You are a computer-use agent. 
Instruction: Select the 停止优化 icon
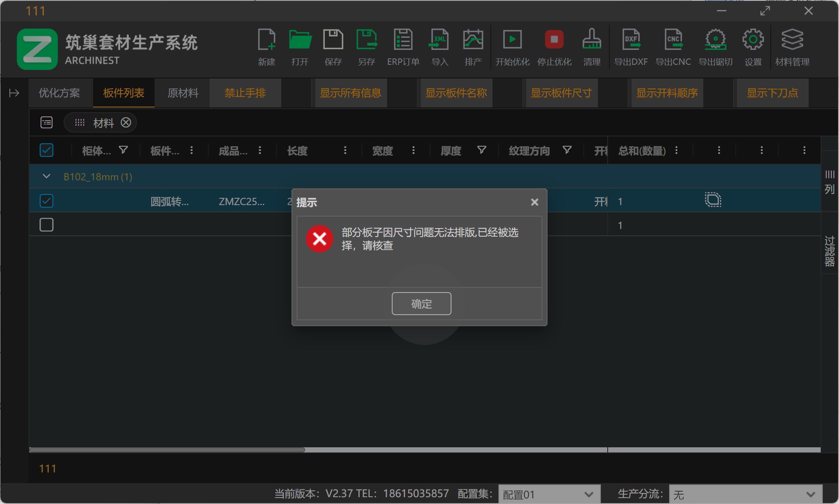coord(554,47)
